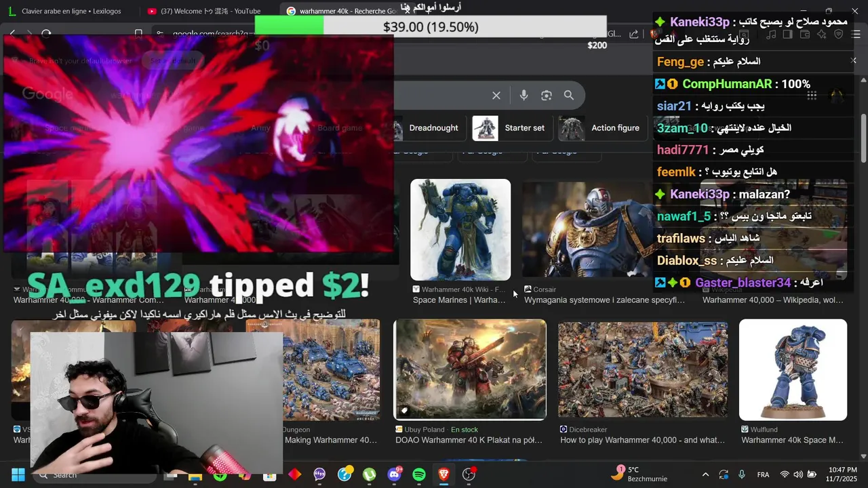Open the clock showing 10:47 PM

(843, 474)
